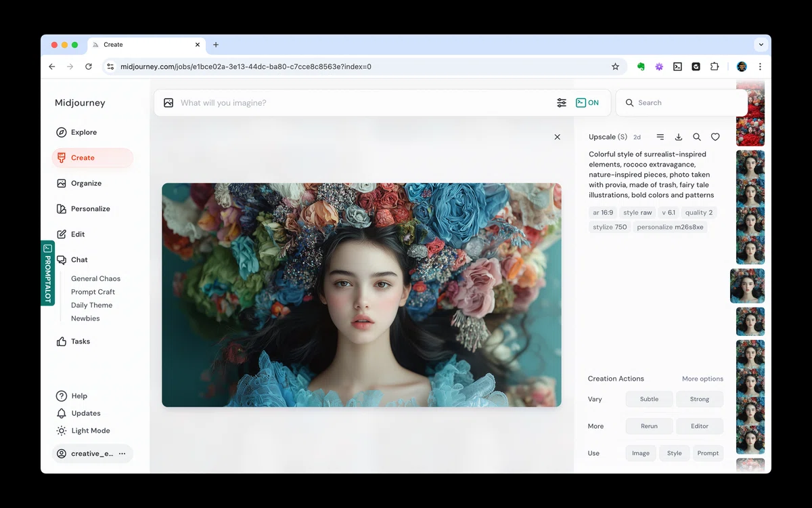This screenshot has height=508, width=812.
Task: Click the PROMPTALOT side tab
Action: (x=47, y=273)
